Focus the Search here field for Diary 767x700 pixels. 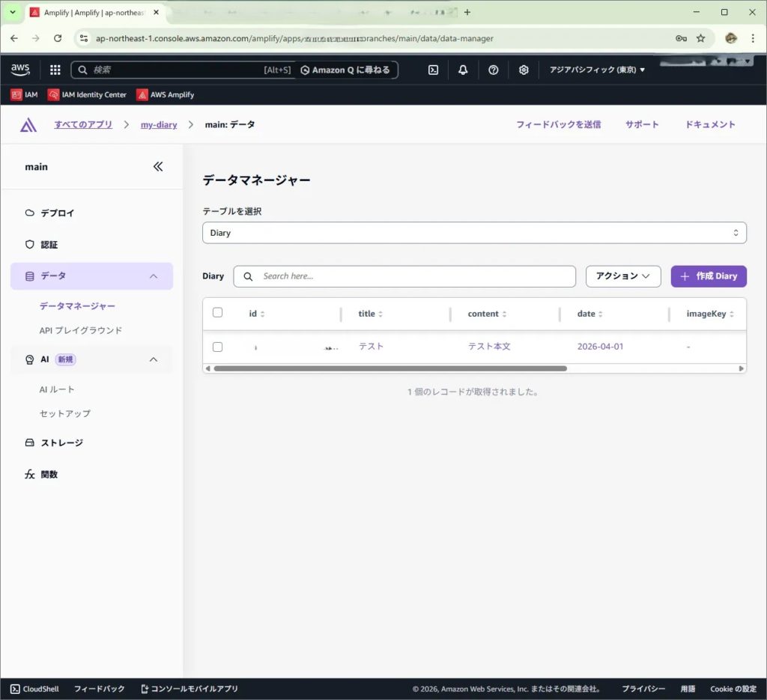412,276
